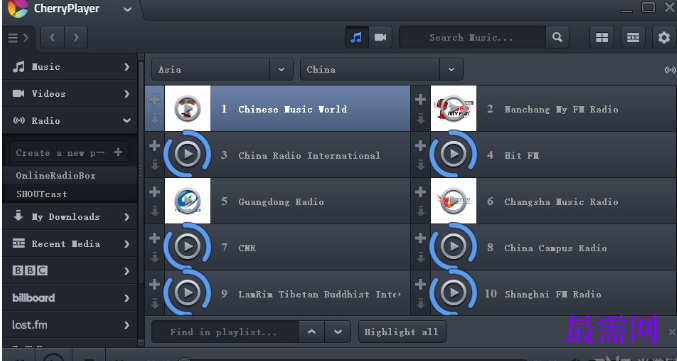The width and height of the screenshot is (677, 361).
Task: Collapse the Radio sidebar section
Action: click(x=70, y=120)
